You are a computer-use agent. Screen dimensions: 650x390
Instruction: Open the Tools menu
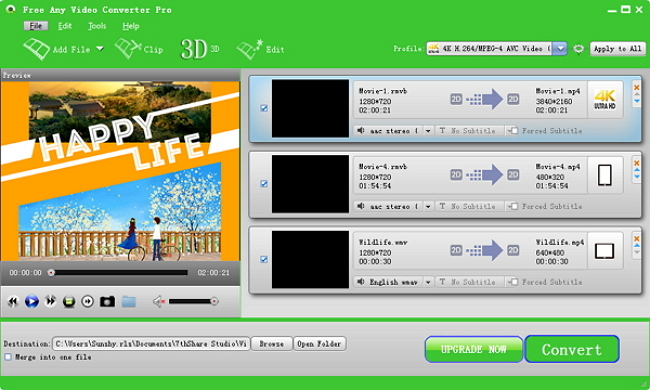97,26
